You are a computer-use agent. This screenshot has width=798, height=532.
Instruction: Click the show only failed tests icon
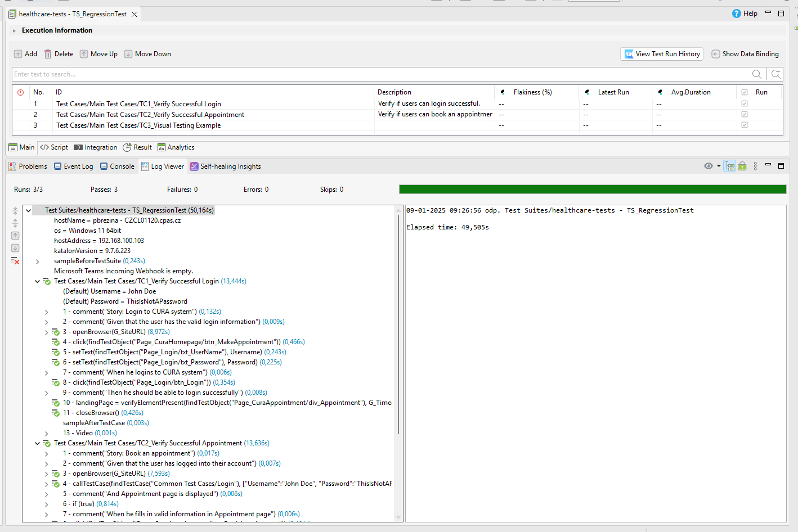click(15, 260)
